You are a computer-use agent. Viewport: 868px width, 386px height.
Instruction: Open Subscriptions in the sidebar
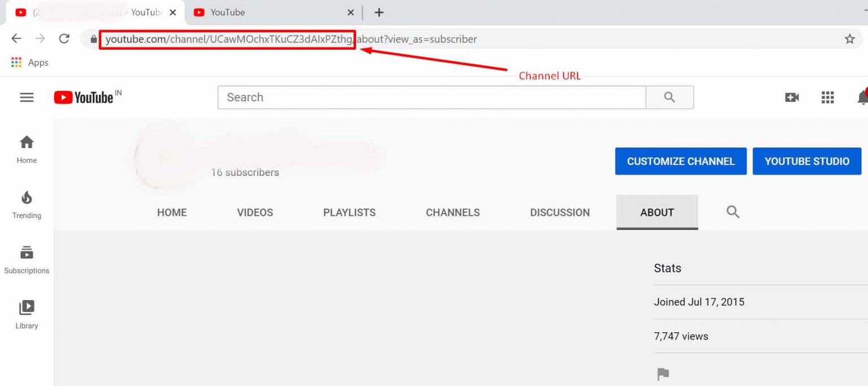click(x=27, y=259)
